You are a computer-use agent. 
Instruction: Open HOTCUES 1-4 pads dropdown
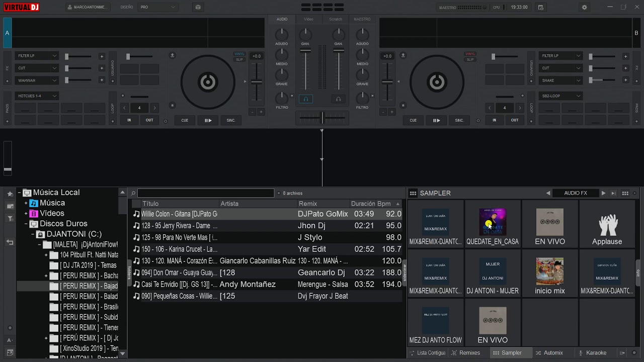(x=37, y=96)
